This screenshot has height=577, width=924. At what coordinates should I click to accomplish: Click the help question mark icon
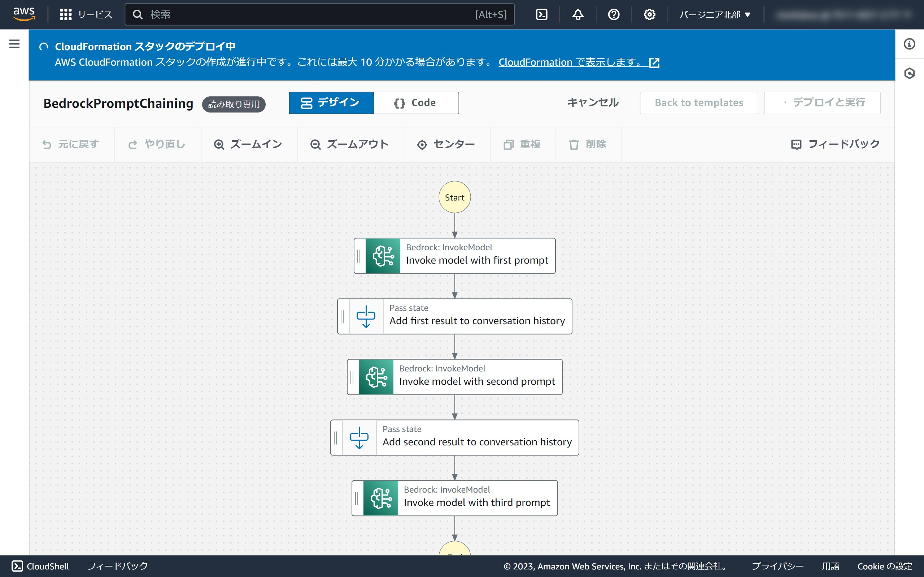[614, 14]
